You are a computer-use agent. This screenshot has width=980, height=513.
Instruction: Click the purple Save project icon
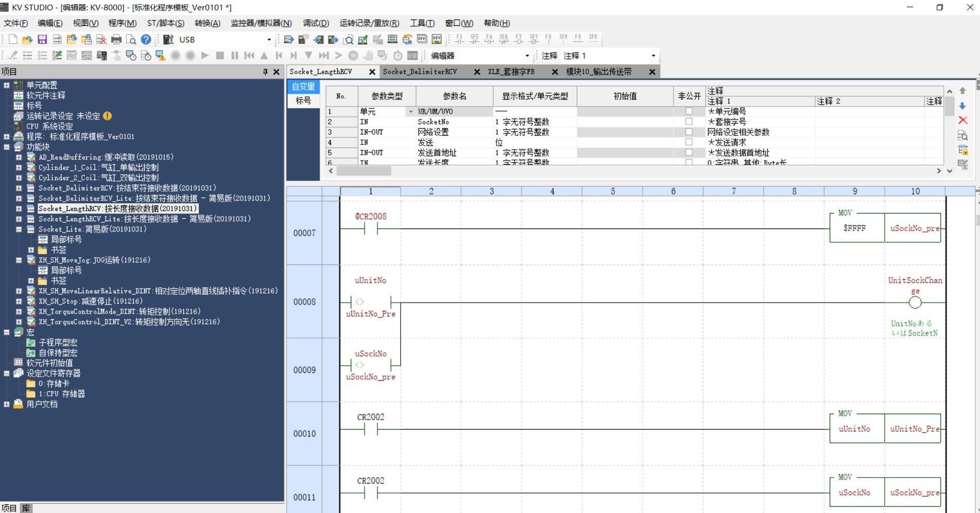click(x=42, y=40)
